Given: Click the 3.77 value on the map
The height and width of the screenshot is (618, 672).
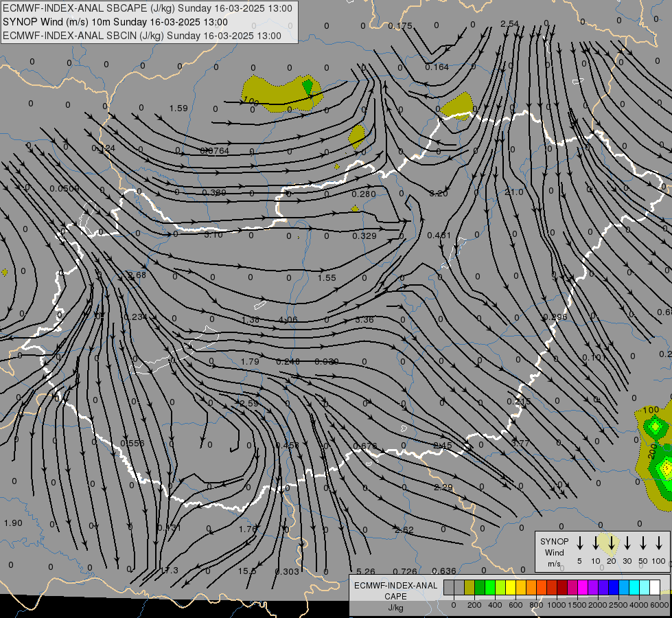Looking at the screenshot, I should (520, 443).
